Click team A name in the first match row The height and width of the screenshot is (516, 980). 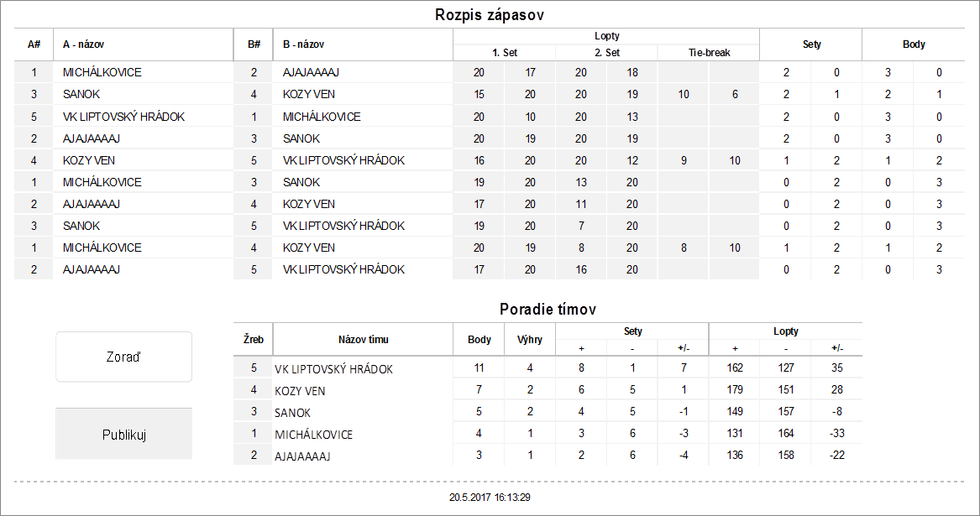pyautogui.click(x=102, y=73)
